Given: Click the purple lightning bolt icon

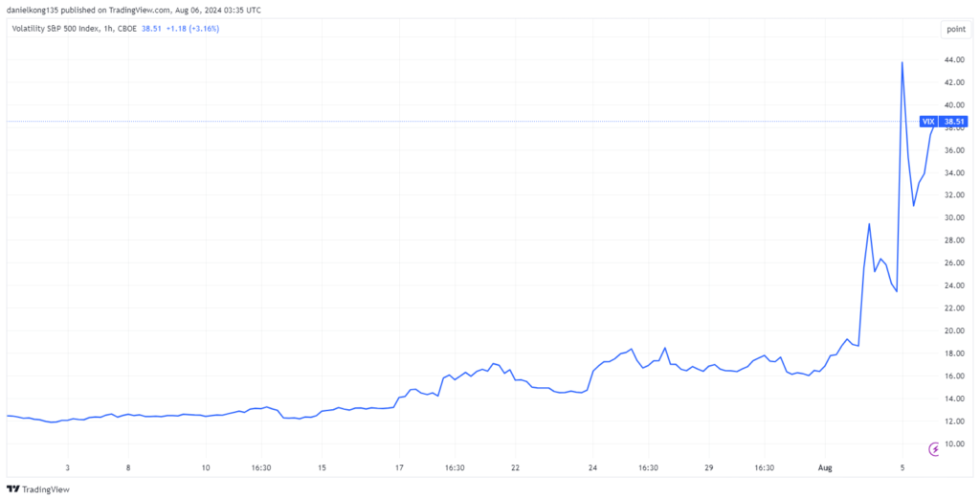Looking at the screenshot, I should pyautogui.click(x=936, y=448).
